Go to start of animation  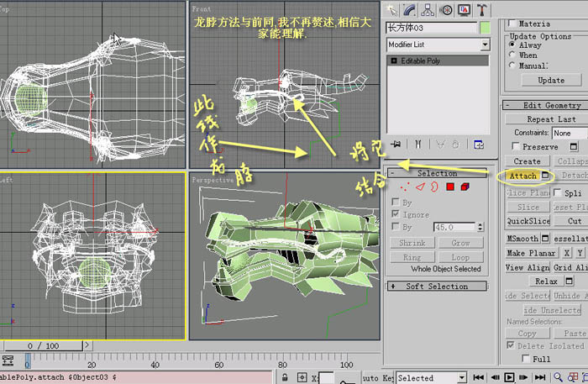(x=478, y=377)
